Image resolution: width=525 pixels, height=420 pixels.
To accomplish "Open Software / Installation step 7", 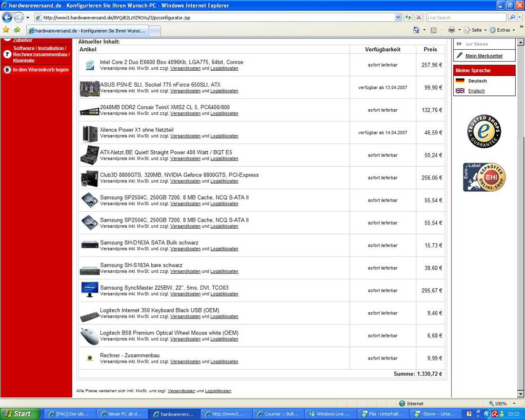I will coord(36,54).
